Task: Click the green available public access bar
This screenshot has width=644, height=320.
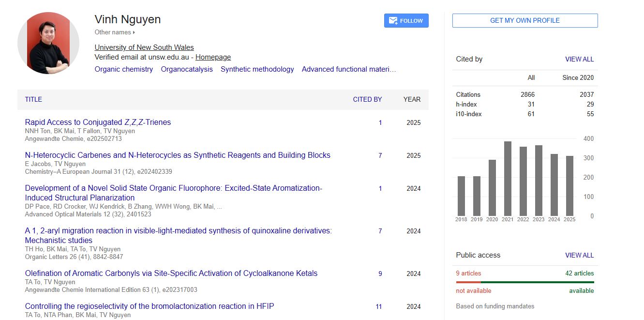Action: [537, 282]
